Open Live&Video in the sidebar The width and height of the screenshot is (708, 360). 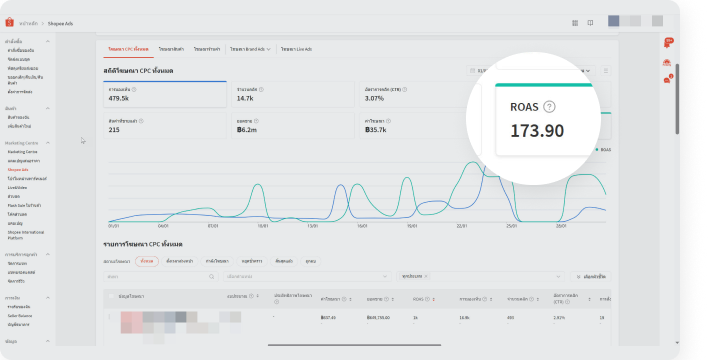(x=17, y=187)
